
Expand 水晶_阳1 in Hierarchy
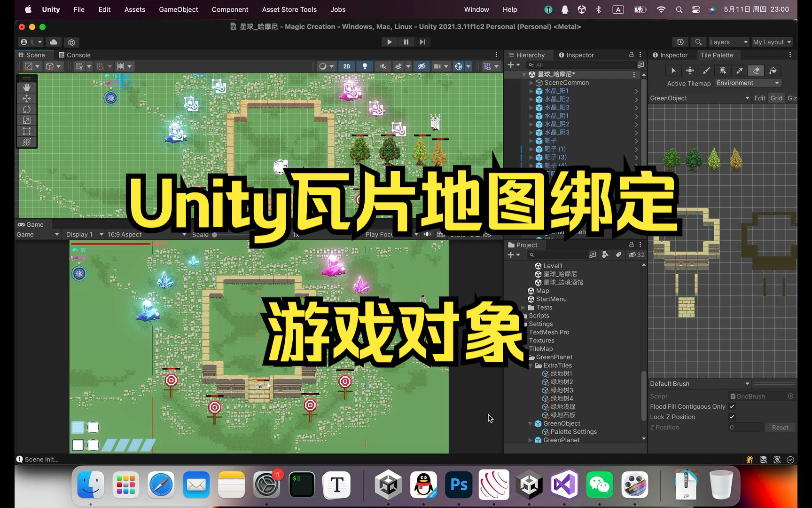pyautogui.click(x=531, y=91)
